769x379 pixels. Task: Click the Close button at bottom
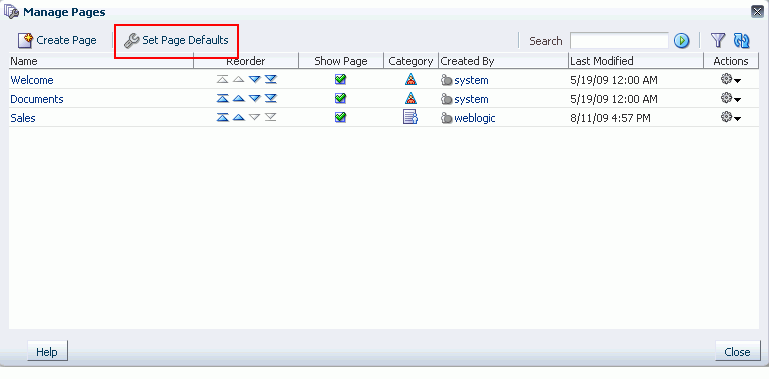tap(737, 352)
